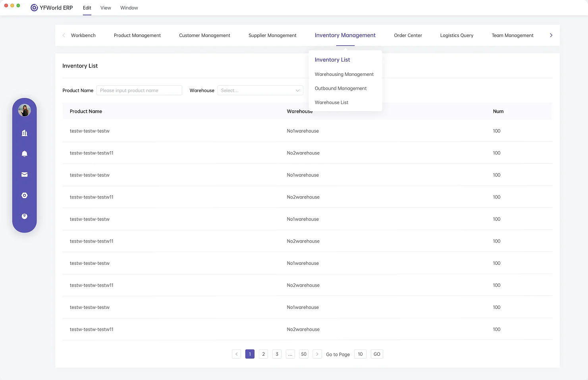Select Warehousing Management from dropdown menu

[344, 74]
